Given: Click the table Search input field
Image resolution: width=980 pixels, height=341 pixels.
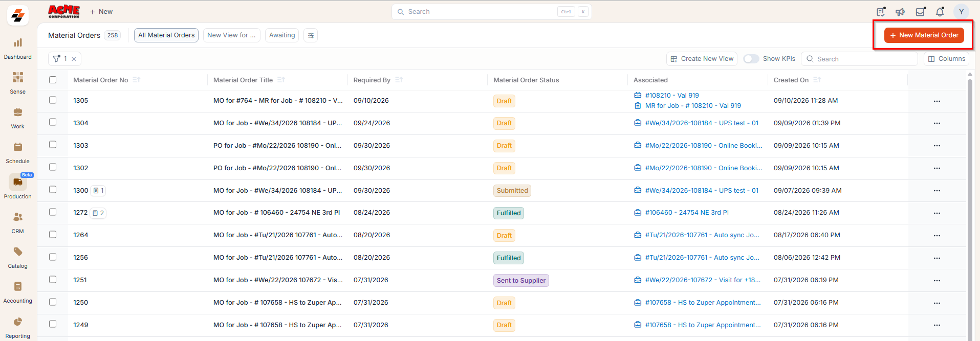Looking at the screenshot, I should (x=860, y=59).
